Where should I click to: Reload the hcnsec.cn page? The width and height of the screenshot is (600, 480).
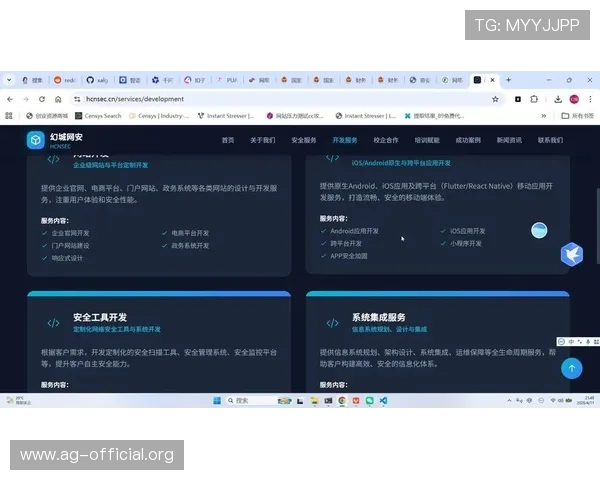(x=42, y=99)
